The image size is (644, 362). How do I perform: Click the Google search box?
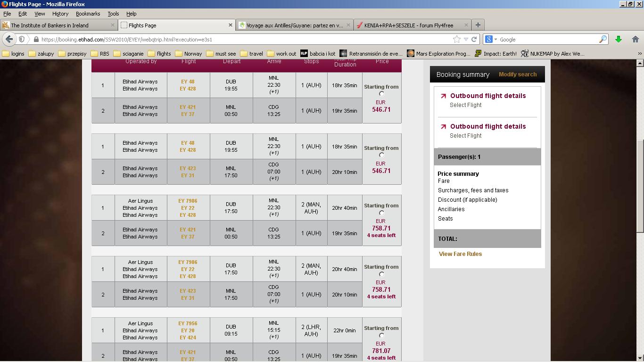(548, 40)
